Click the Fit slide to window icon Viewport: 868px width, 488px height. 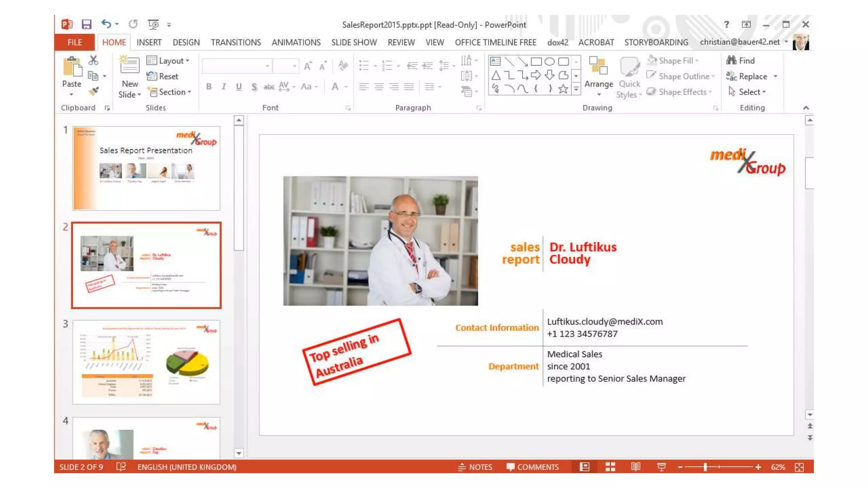pyautogui.click(x=799, y=467)
